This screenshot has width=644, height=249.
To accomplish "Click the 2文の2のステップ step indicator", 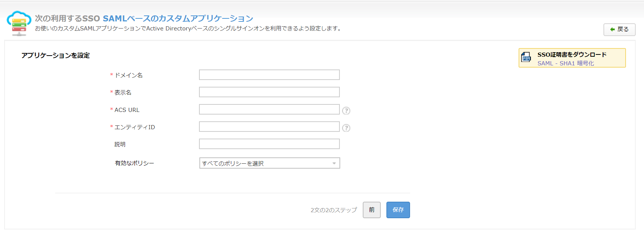I will [333, 210].
